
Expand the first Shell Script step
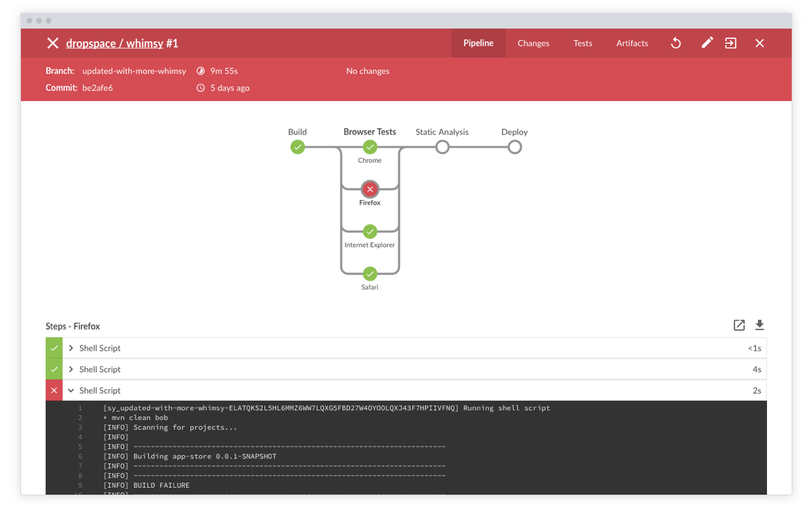[x=71, y=347]
